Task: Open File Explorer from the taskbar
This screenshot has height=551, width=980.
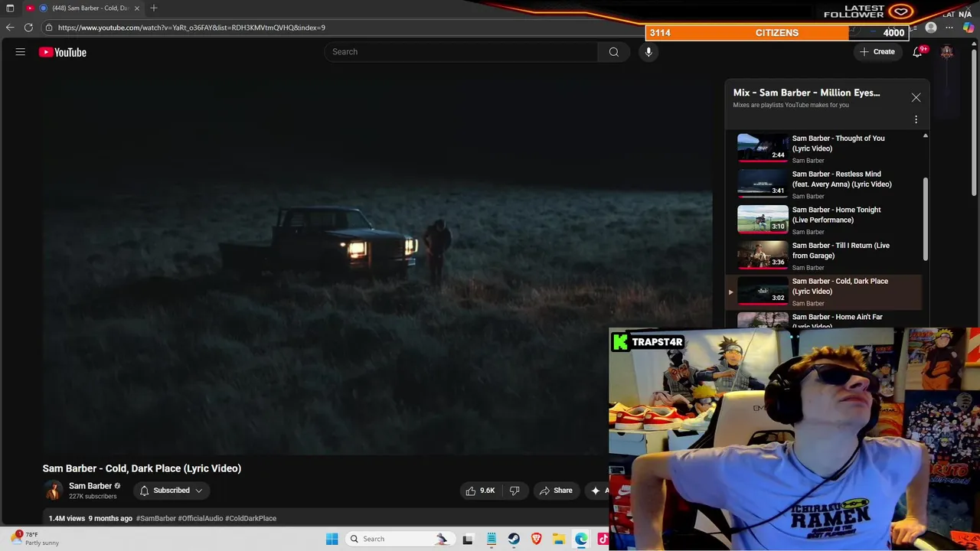Action: pos(559,539)
